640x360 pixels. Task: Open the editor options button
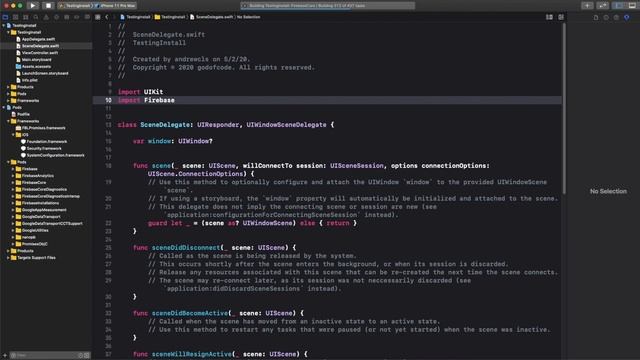(x=549, y=17)
